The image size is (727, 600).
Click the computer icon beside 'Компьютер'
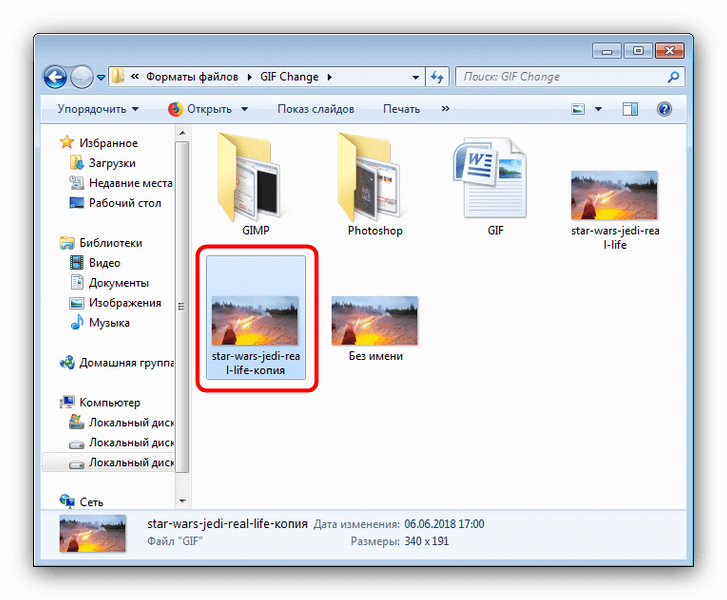click(67, 402)
